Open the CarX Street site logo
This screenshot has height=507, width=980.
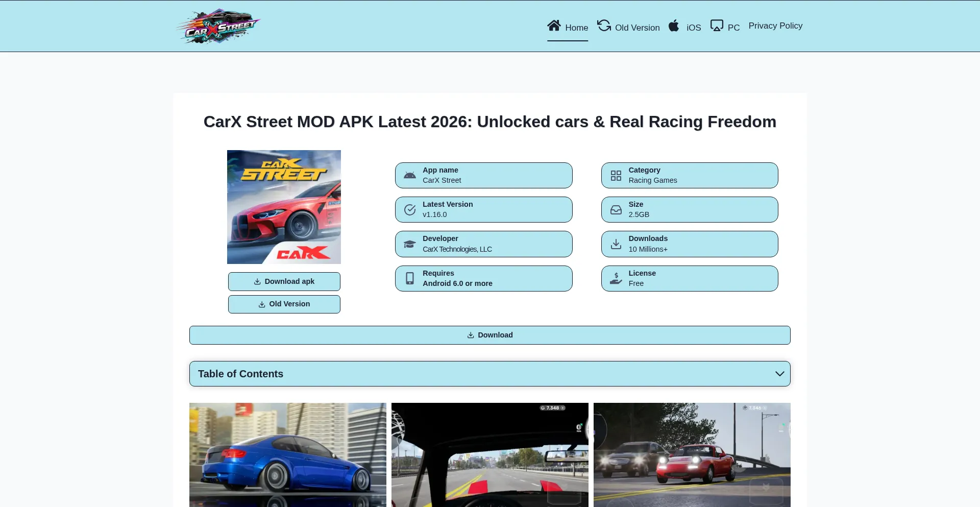coord(218,26)
